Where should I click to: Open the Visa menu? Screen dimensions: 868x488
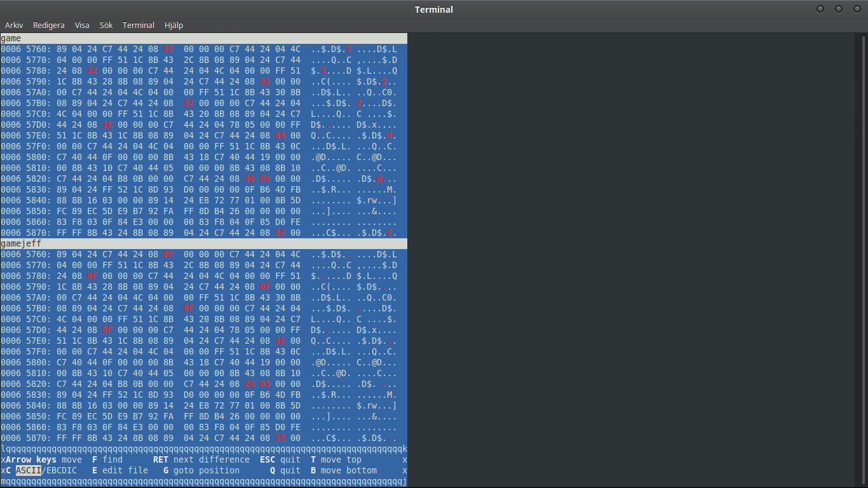pyautogui.click(x=82, y=25)
